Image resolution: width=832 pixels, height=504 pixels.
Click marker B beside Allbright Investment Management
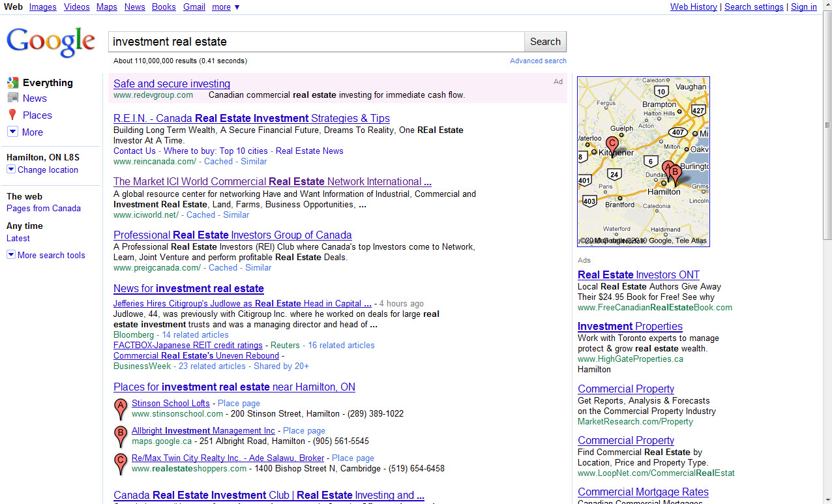pyautogui.click(x=120, y=435)
